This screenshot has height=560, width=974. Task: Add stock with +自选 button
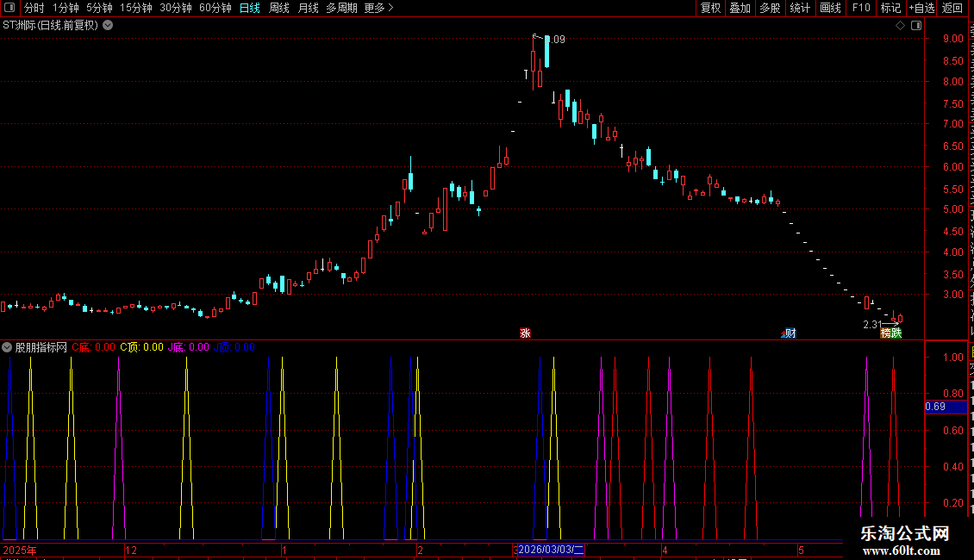(921, 8)
